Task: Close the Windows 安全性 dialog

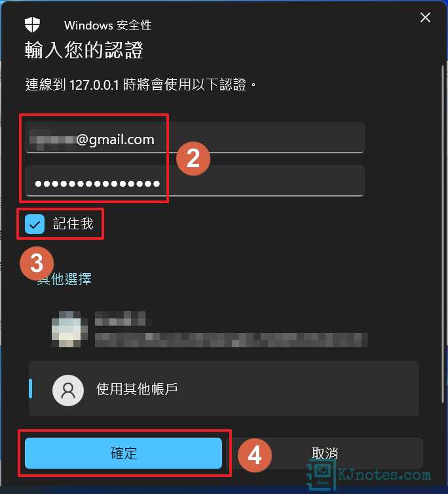Action: [x=425, y=18]
